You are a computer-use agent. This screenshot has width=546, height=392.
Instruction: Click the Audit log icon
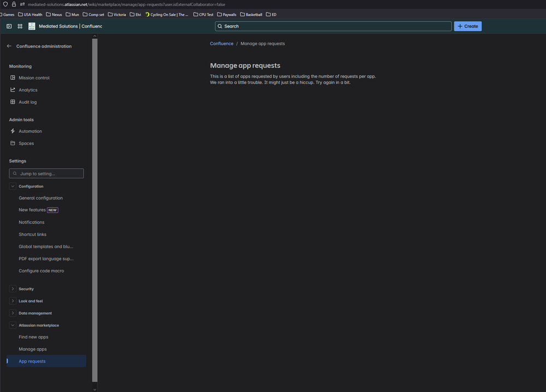coord(13,102)
